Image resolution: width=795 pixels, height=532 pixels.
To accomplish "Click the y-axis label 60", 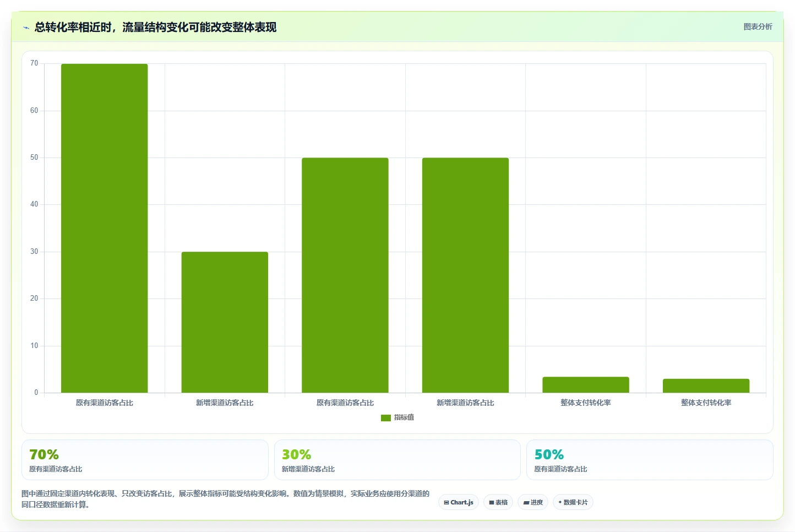I will pyautogui.click(x=34, y=111).
